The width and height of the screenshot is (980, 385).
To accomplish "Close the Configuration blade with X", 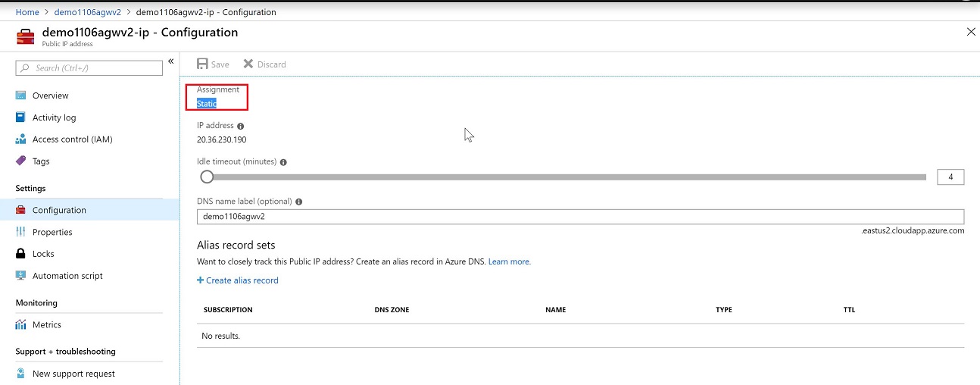I will [x=972, y=32].
